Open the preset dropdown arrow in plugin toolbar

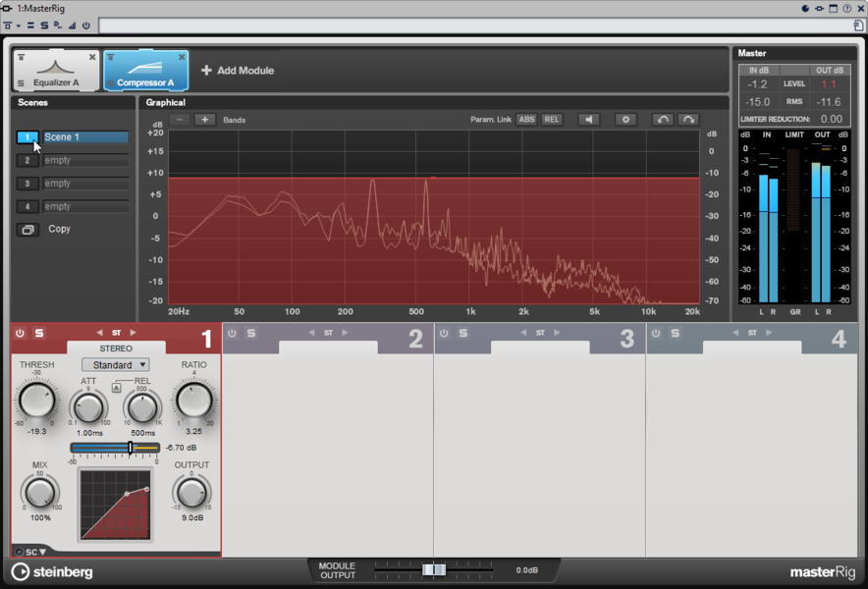pos(19,26)
